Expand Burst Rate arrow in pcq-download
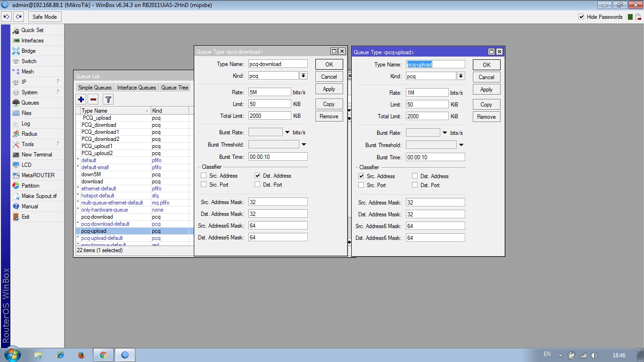This screenshot has height=362, width=644. click(x=287, y=132)
